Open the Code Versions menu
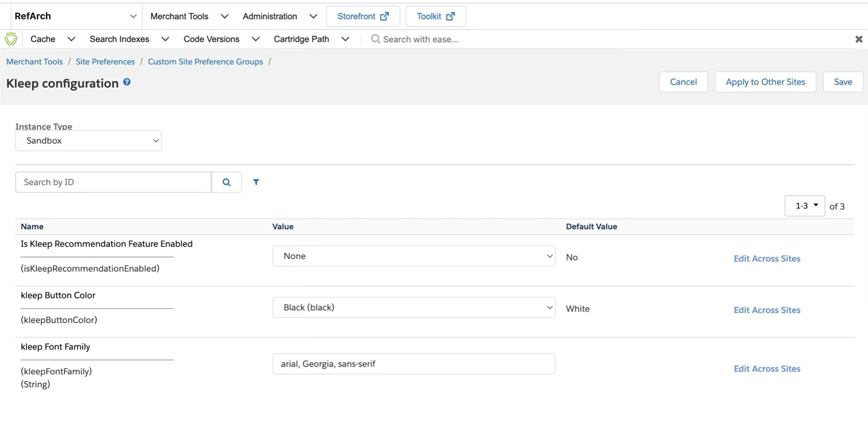Image resolution: width=868 pixels, height=423 pixels. pos(222,39)
